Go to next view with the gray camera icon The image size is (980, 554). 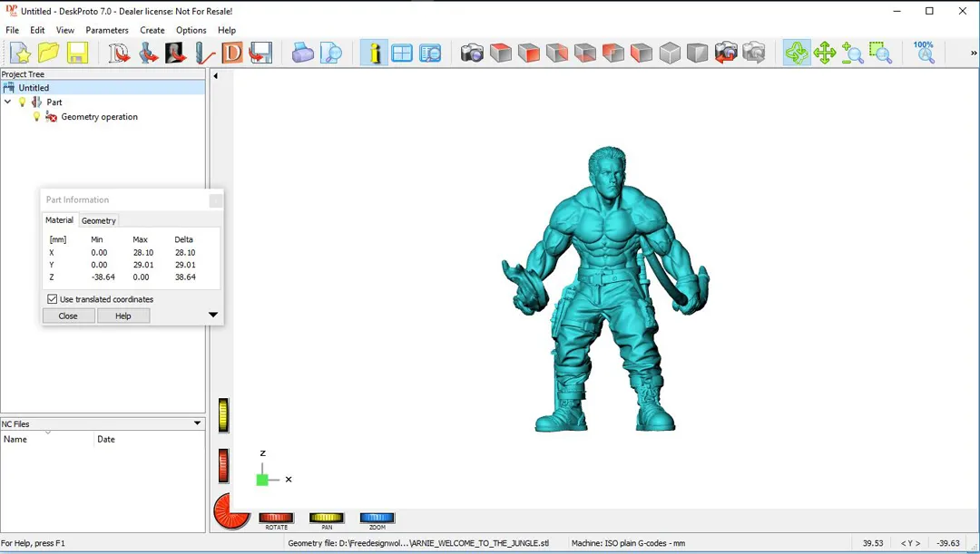(754, 53)
